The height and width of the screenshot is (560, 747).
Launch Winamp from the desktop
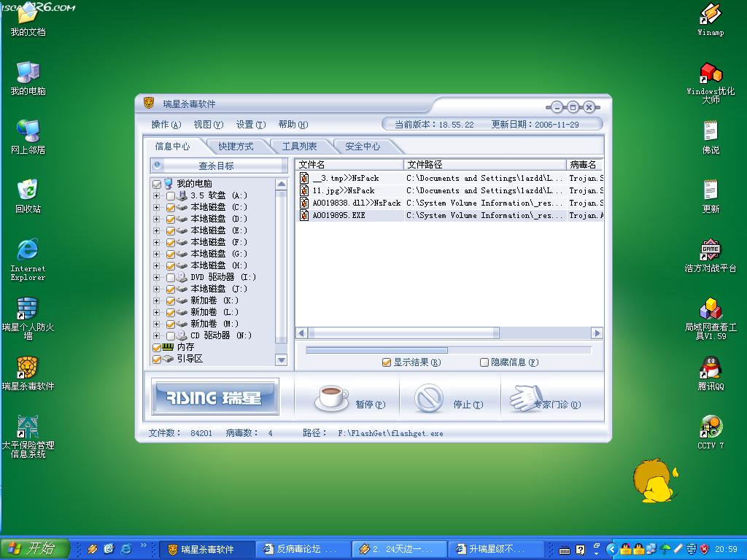click(711, 20)
